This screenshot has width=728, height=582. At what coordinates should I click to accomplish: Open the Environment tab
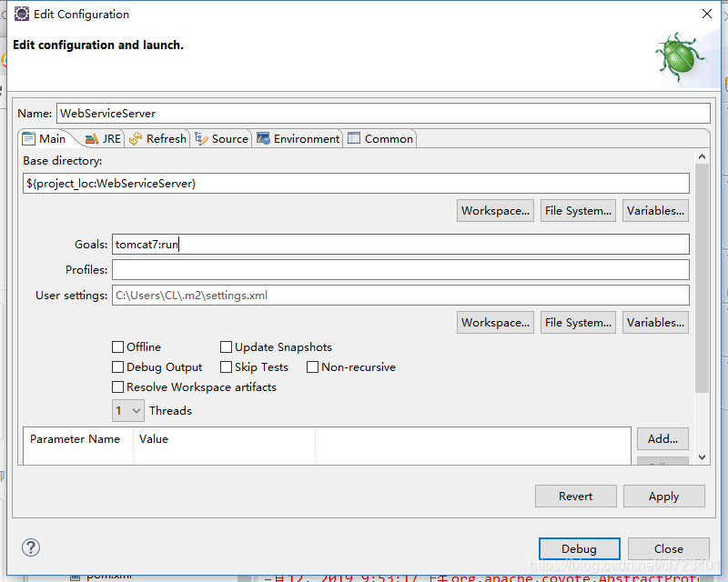[298, 139]
